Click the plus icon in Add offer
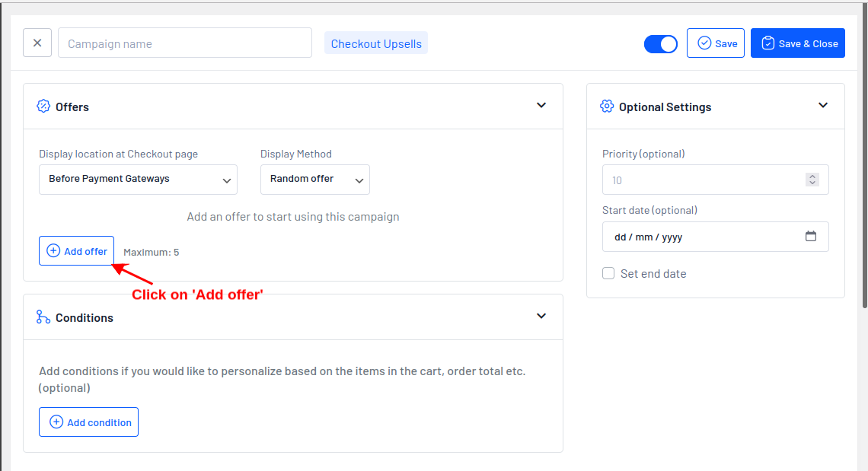The image size is (868, 471). point(53,251)
